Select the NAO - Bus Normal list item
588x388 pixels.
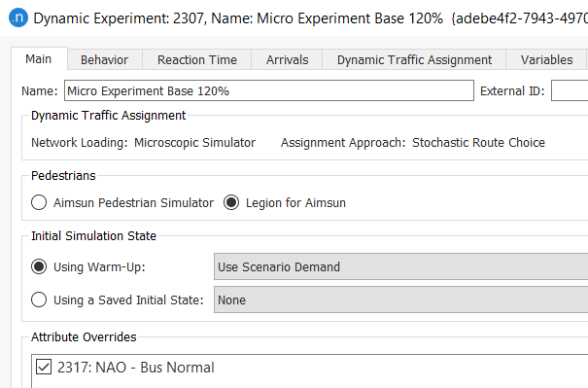tap(135, 368)
